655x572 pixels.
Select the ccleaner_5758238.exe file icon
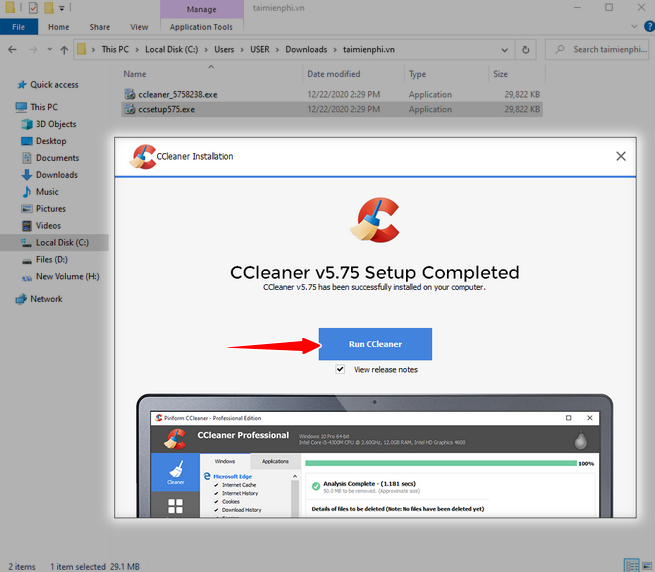pyautogui.click(x=129, y=93)
